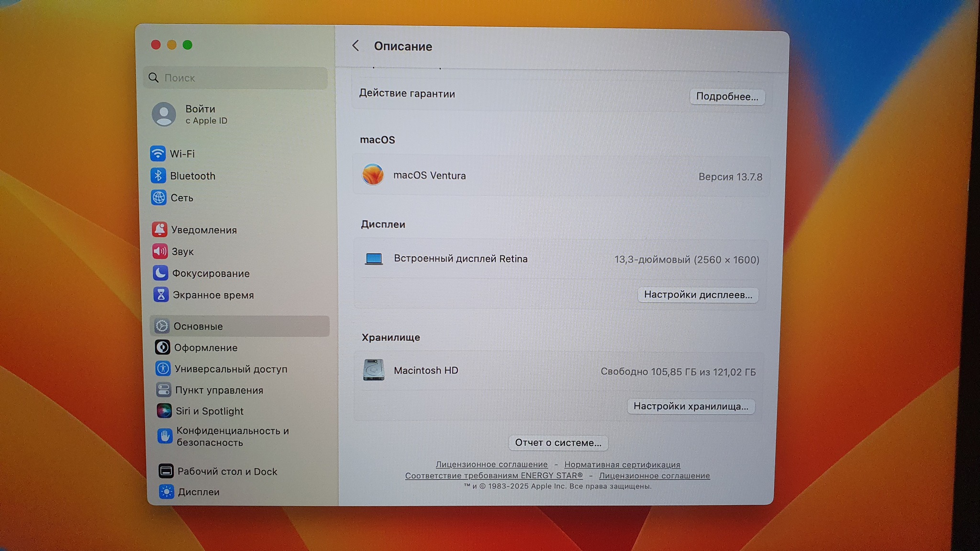The height and width of the screenshot is (551, 980).
Task: Click the Control Center icon
Action: pos(163,390)
